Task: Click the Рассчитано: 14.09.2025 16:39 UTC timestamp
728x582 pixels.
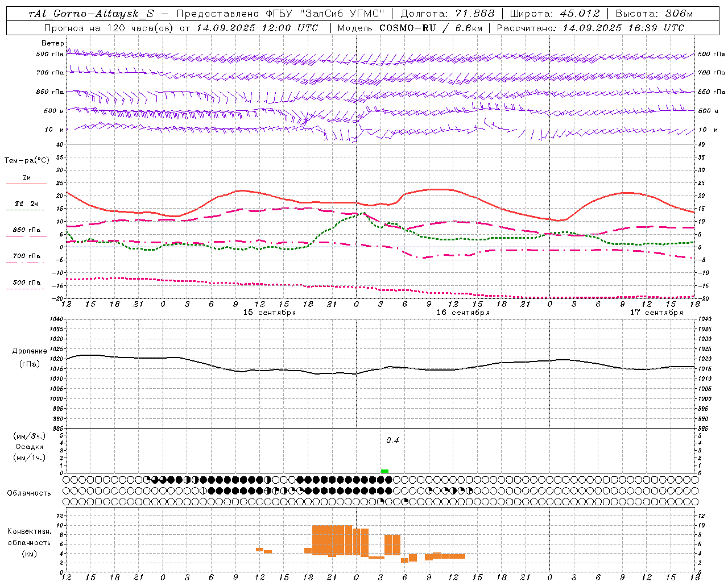Action: click(590, 28)
